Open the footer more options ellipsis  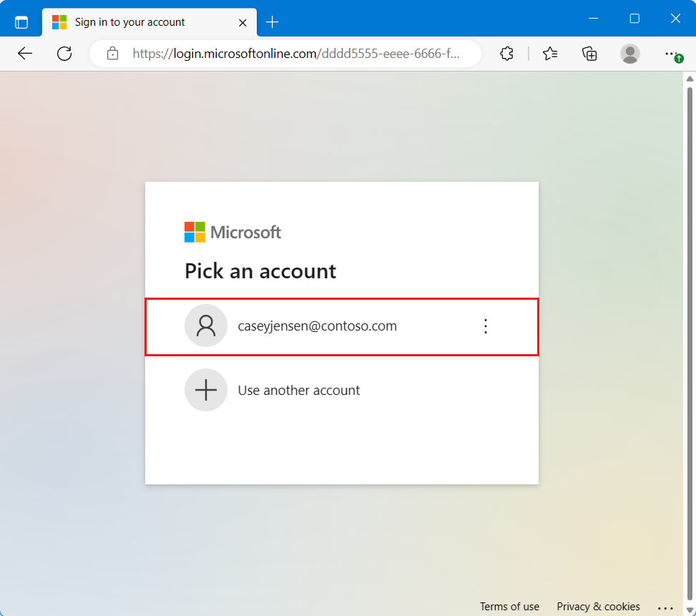665,607
